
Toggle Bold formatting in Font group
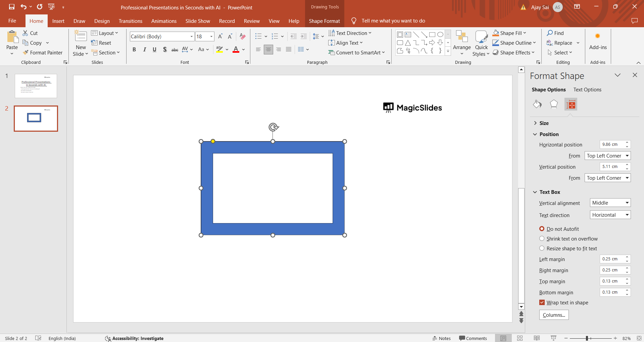click(x=134, y=50)
